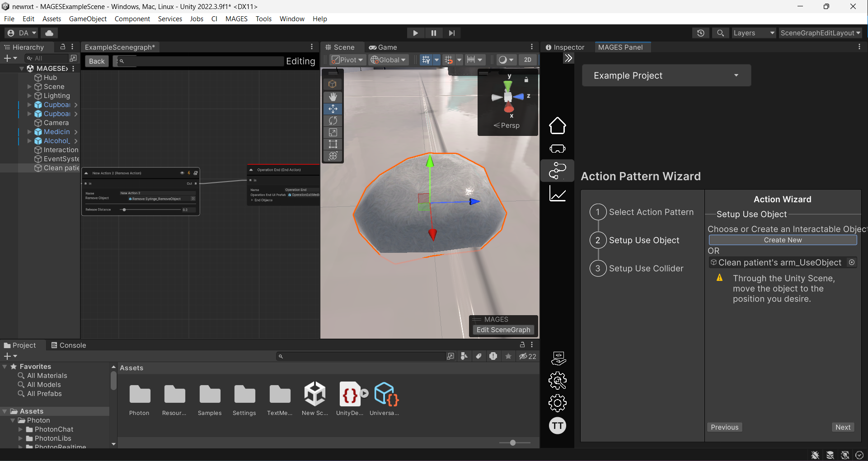The image size is (868, 461).
Task: Open the advanced settings gear with wrench icon
Action: pos(557,381)
